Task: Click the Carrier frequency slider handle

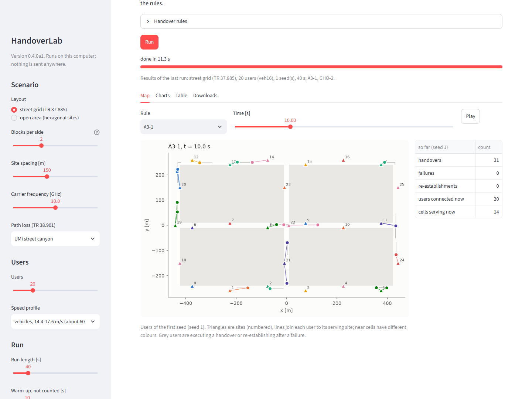Action: 55,208
